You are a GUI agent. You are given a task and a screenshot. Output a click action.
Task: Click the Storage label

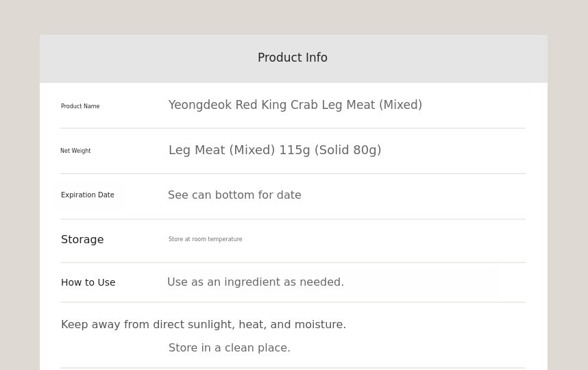(x=82, y=240)
